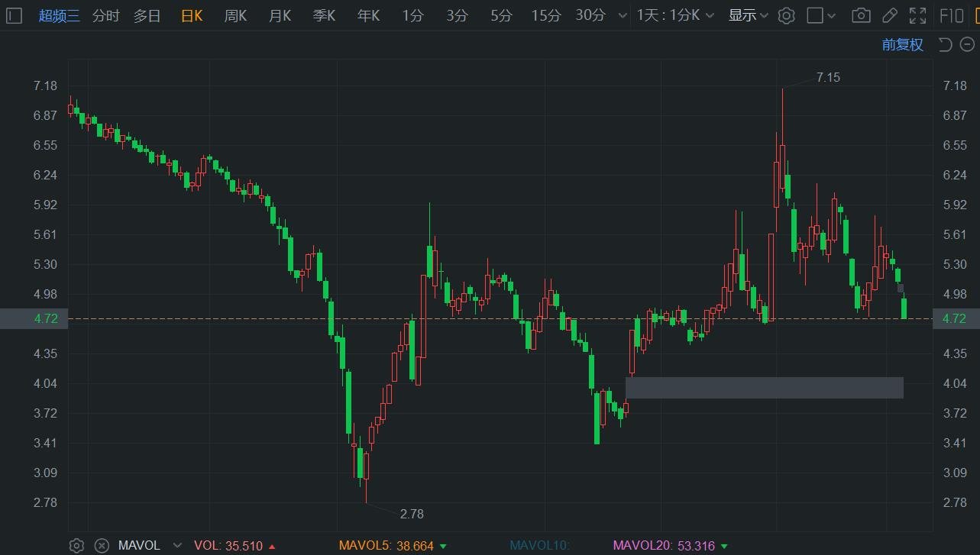Viewport: 980px width, 555px height.
Task: Select the 多日 multi-day view
Action: (x=147, y=15)
